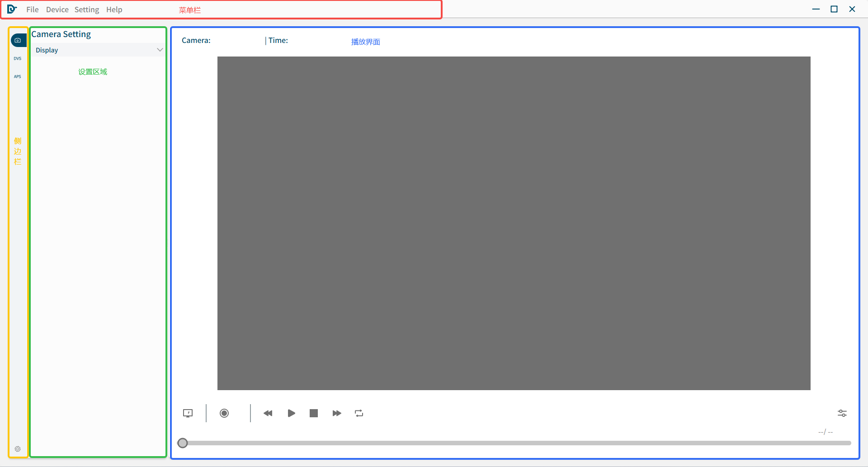This screenshot has height=467, width=868.
Task: Stop the playback
Action: click(314, 413)
